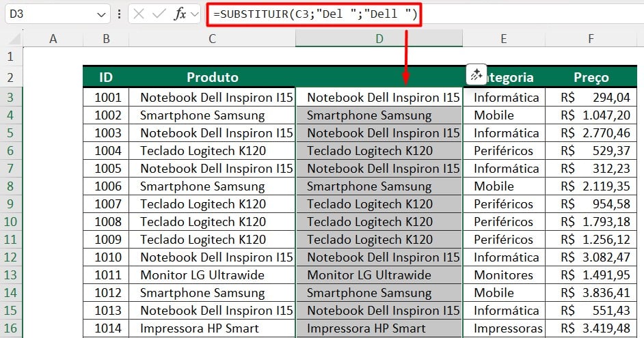Click price cell R$ 3.419,48

[x=591, y=328]
